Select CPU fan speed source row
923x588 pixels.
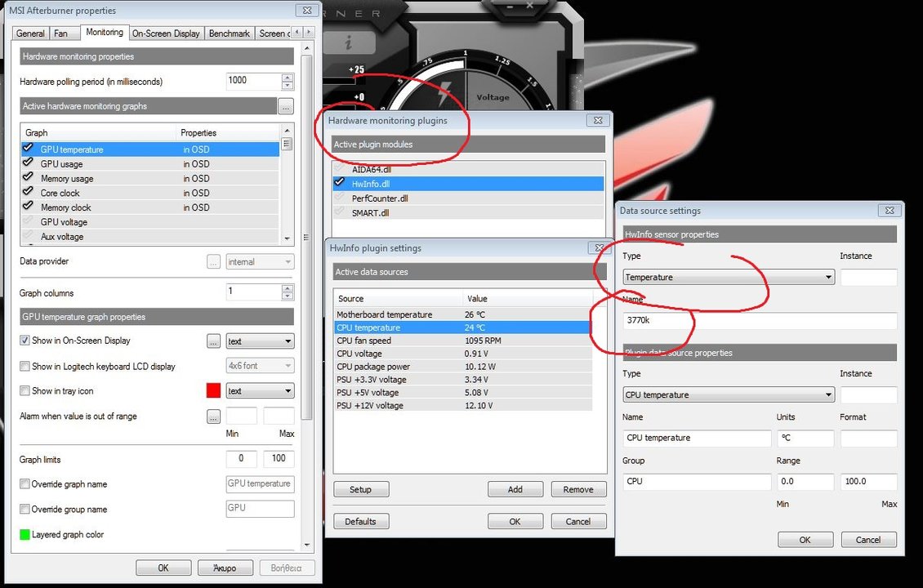pyautogui.click(x=462, y=341)
